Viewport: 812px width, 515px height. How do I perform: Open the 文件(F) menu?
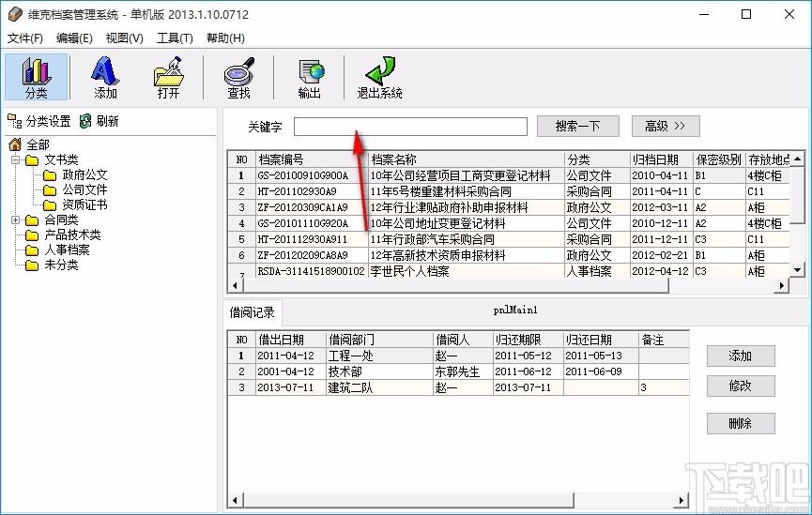click(x=24, y=38)
